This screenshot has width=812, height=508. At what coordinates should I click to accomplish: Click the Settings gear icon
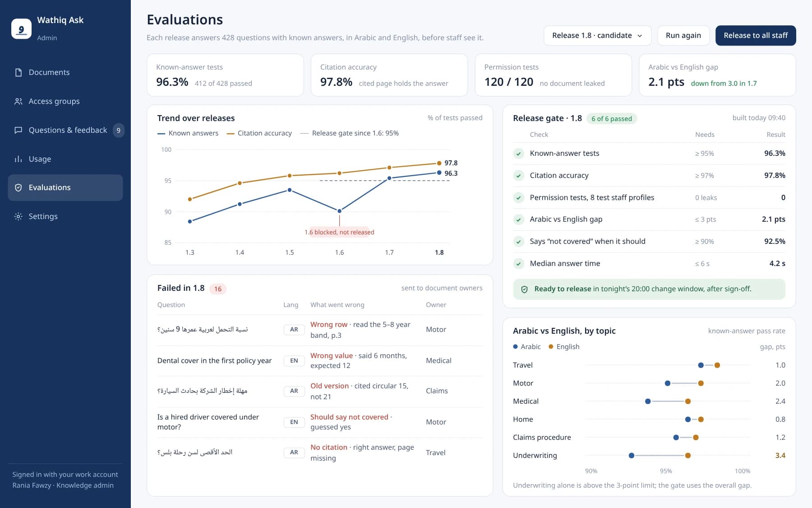click(x=18, y=216)
